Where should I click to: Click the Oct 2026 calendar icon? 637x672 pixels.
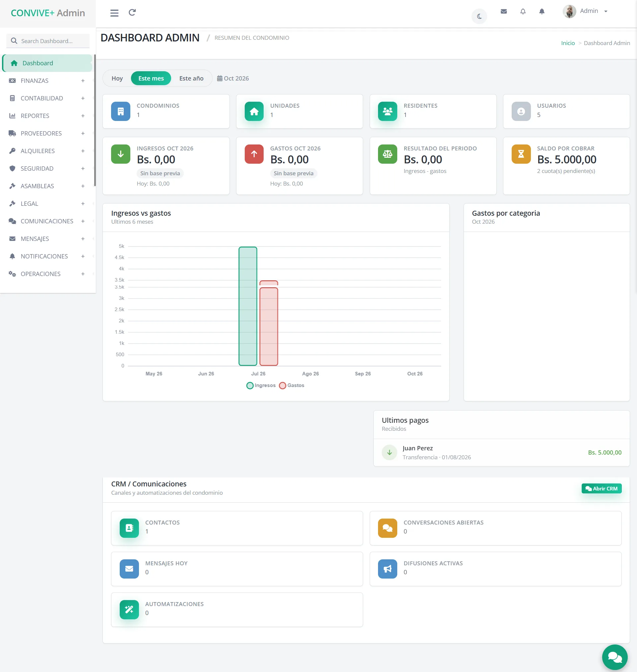(220, 78)
